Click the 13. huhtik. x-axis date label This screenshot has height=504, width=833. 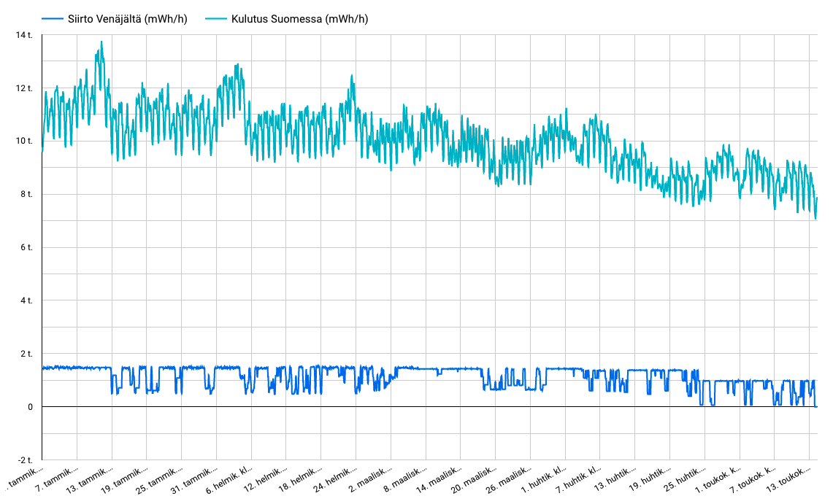(613, 479)
